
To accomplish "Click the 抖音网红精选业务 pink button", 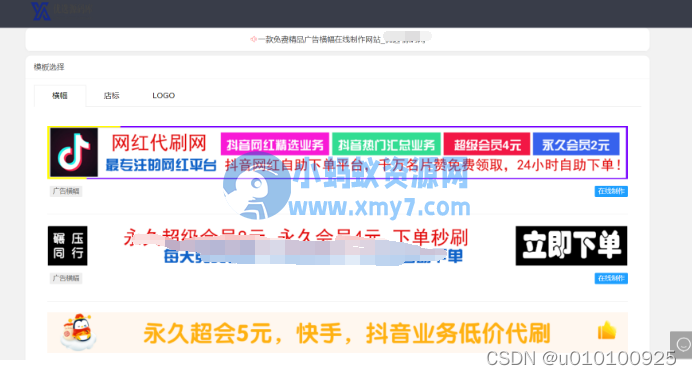I will coord(275,144).
